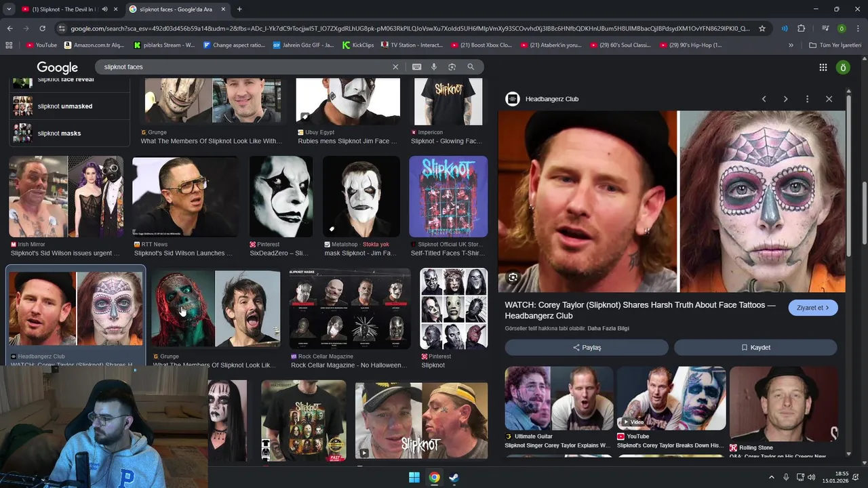Click the Ziyaret et button
Image resolution: width=868 pixels, height=488 pixels.
813,308
